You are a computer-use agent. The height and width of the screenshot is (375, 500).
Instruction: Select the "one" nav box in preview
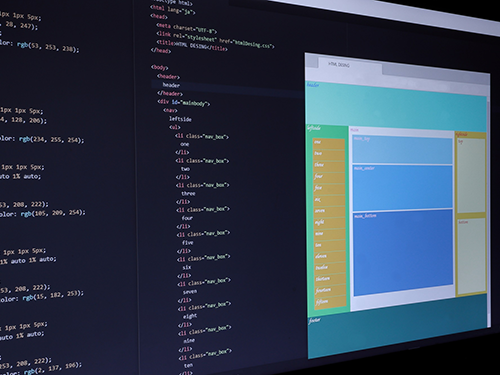point(328,143)
